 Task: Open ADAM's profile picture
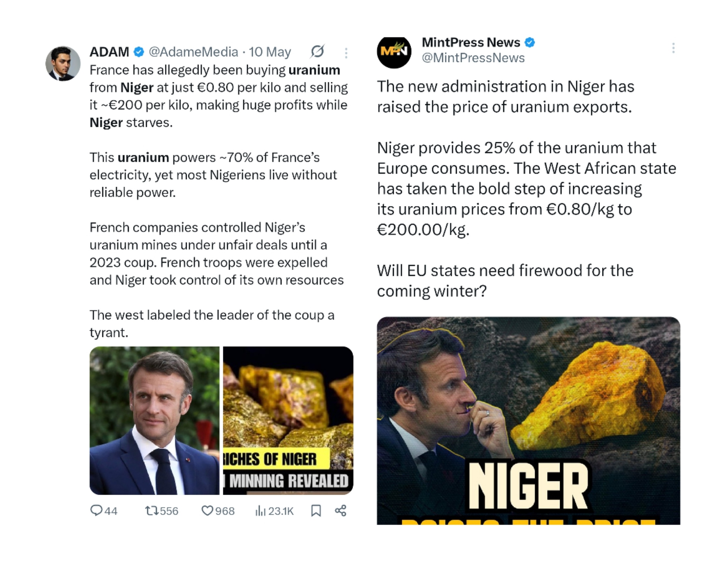pos(63,63)
